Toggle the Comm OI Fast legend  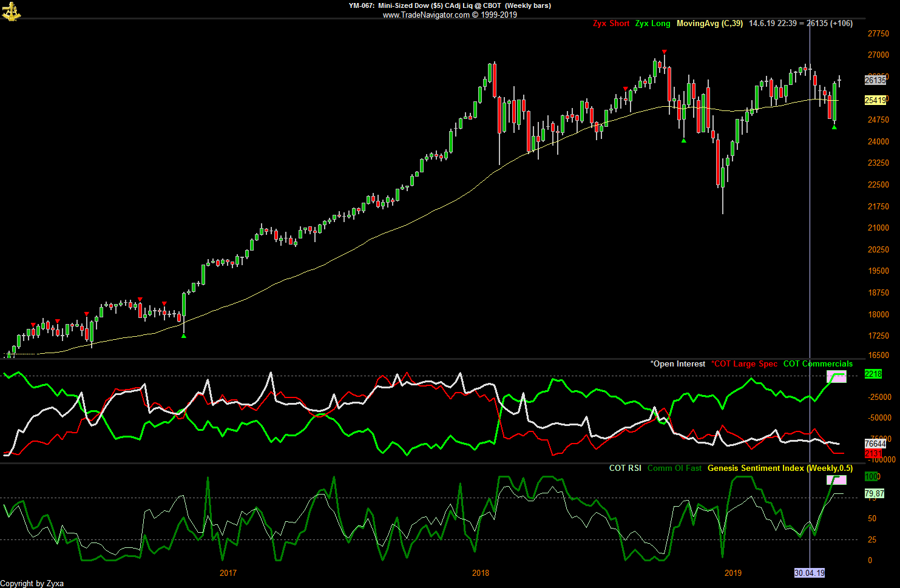[x=674, y=468]
